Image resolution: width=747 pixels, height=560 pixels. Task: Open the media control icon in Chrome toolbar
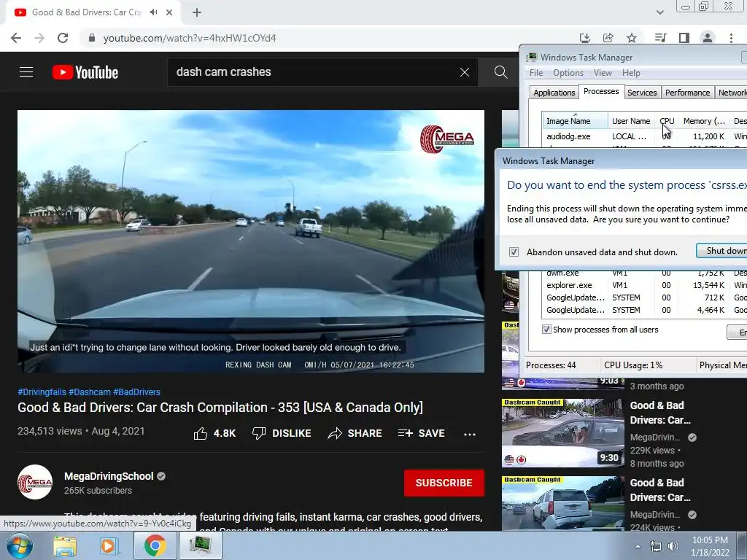pos(660,38)
